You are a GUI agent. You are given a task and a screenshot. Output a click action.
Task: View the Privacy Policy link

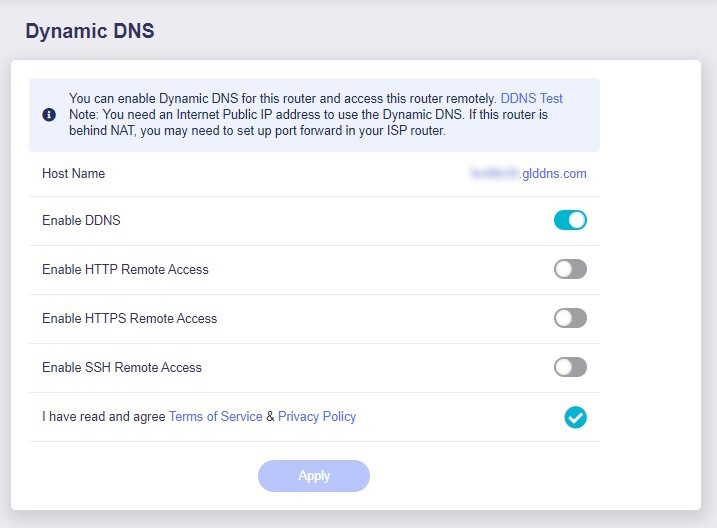tap(317, 417)
